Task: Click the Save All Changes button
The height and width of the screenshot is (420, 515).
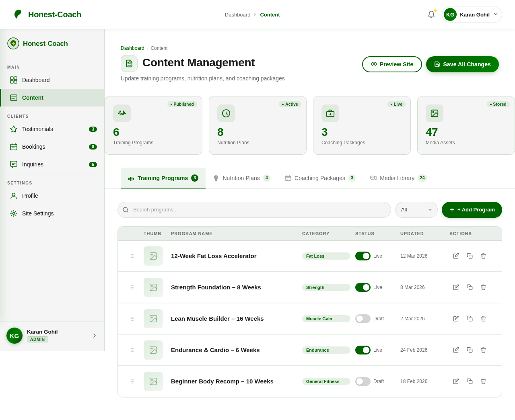Action: click(462, 64)
